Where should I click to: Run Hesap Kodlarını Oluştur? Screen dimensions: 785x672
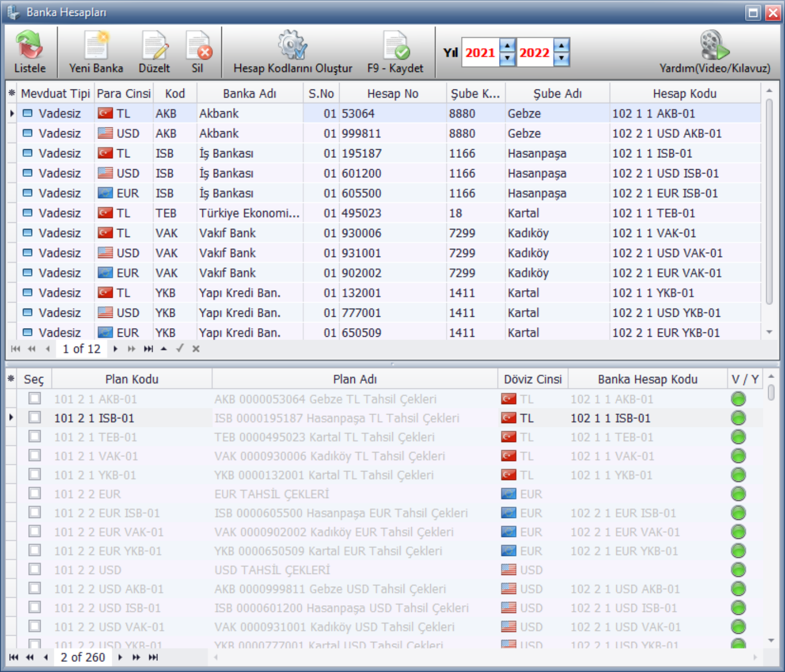coord(292,52)
